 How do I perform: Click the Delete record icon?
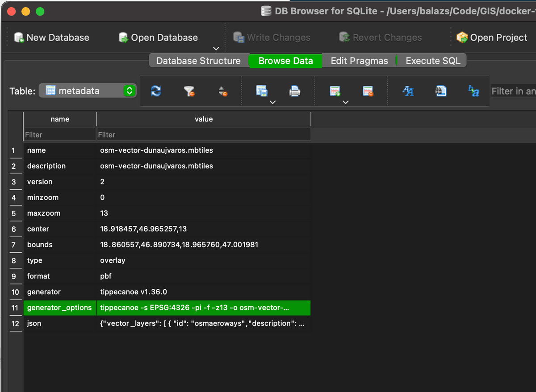[x=368, y=91]
